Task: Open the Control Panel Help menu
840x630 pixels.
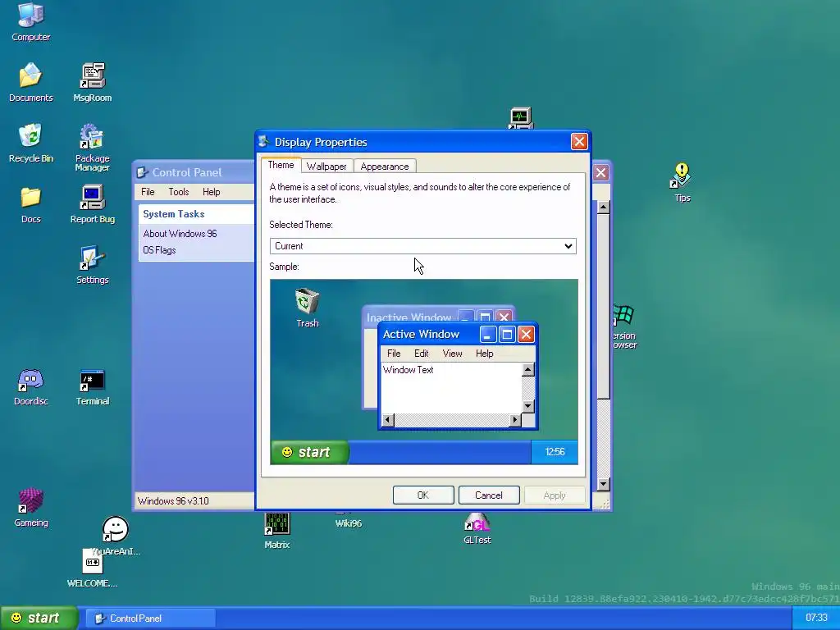Action: pos(211,192)
